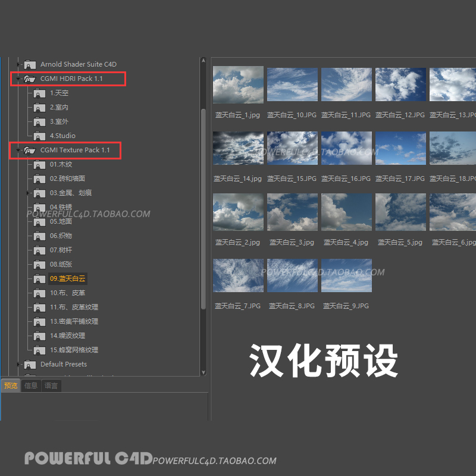This screenshot has width=476, height=476.
Task: Select thumbnail 蓝天白云_12.JPG
Action: tap(400, 84)
